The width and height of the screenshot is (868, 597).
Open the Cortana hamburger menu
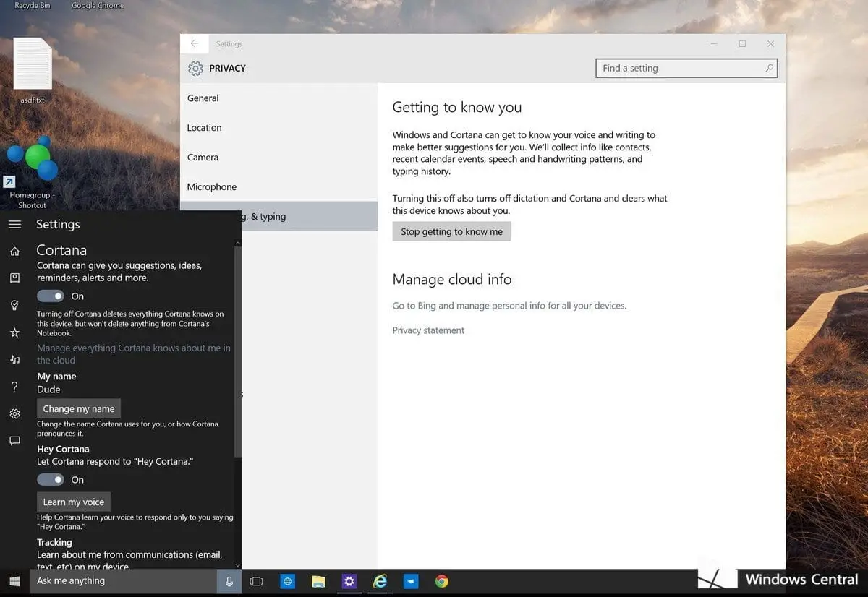tap(14, 225)
